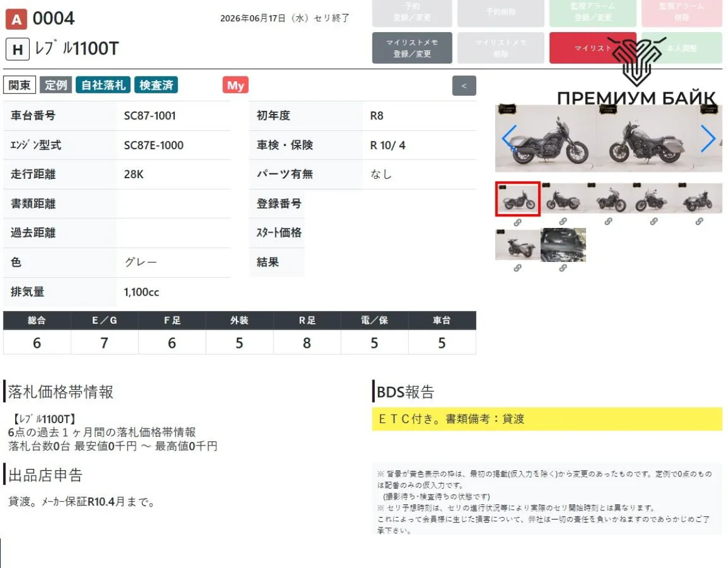The image size is (728, 568).
Task: Click the 予約 登録/変更 button
Action: (x=412, y=12)
